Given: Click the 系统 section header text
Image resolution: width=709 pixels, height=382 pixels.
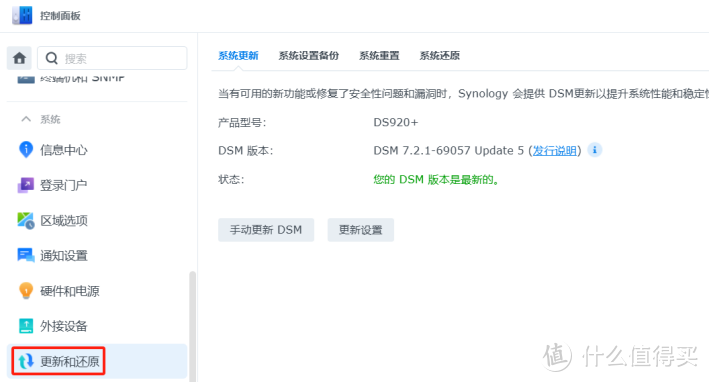Looking at the screenshot, I should click(x=50, y=119).
